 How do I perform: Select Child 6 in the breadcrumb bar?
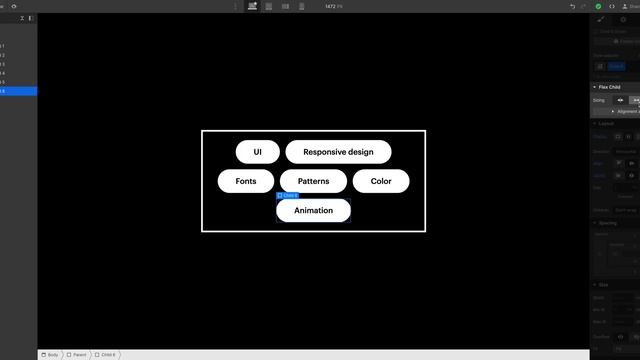click(105, 355)
